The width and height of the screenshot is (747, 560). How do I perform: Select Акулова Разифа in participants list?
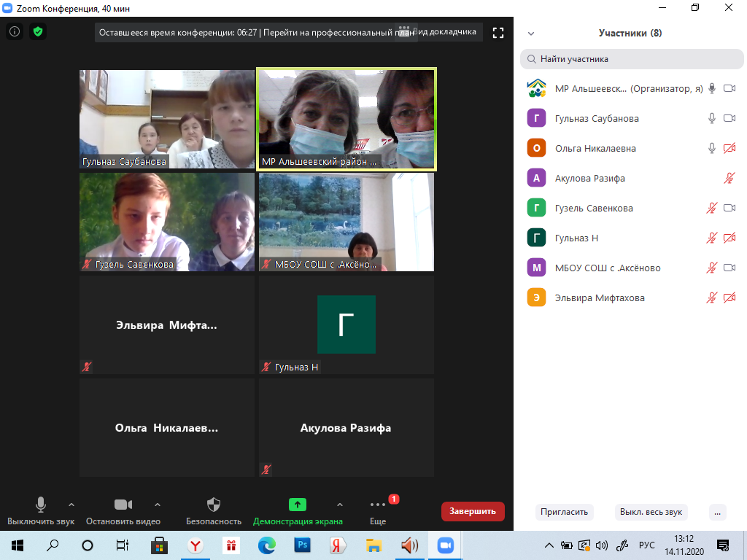[589, 178]
